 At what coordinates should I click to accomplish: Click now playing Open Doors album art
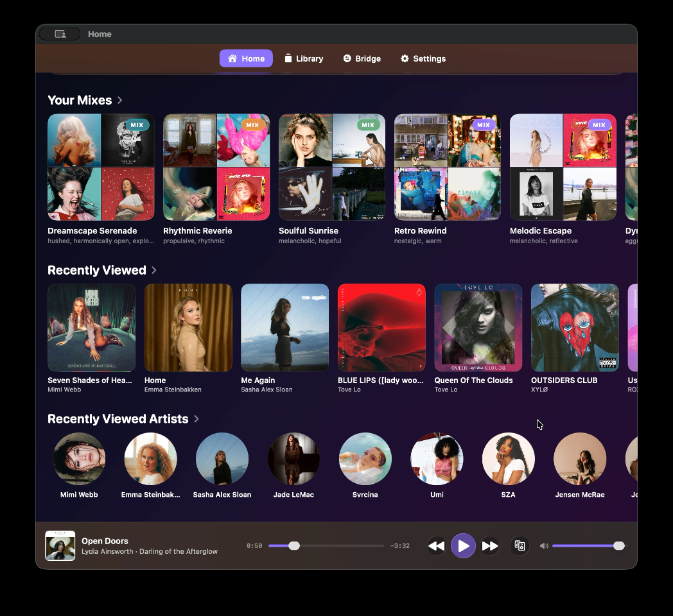[x=60, y=545]
